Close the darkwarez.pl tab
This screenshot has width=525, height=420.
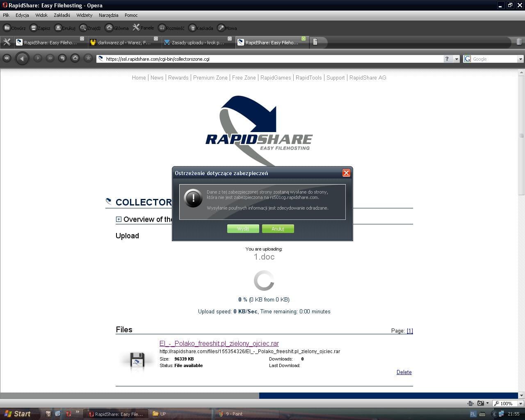pos(156,39)
